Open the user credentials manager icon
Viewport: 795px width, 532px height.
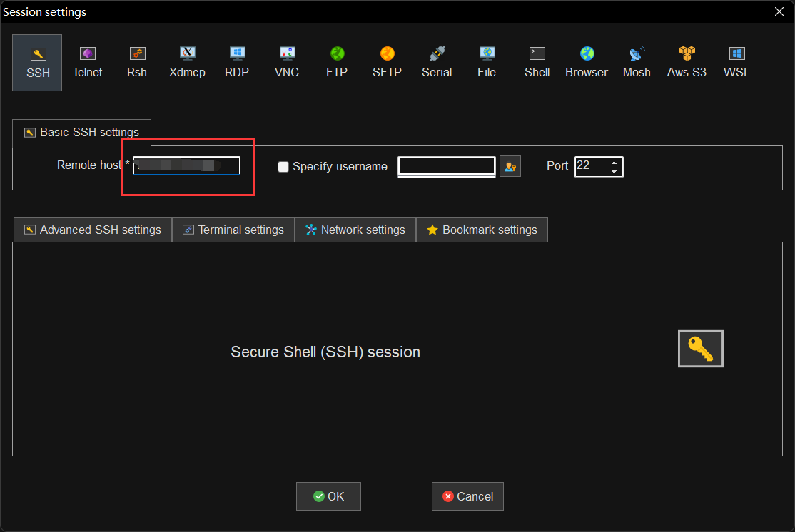click(510, 166)
